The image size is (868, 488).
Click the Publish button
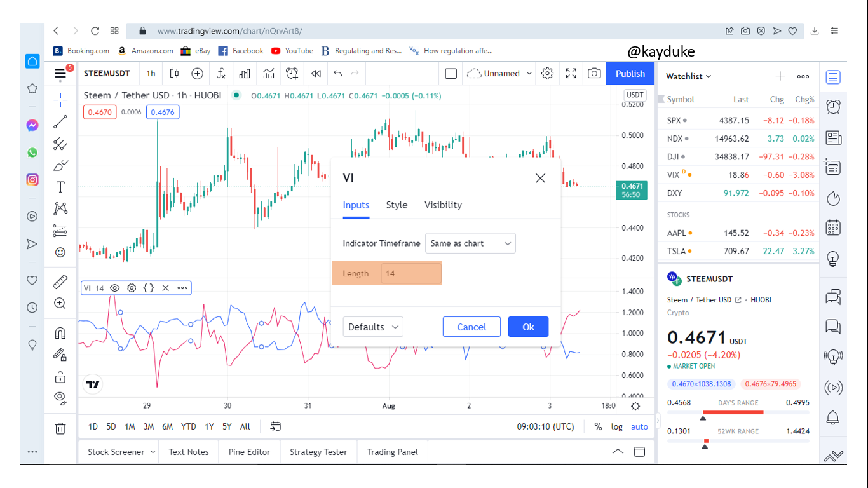[x=630, y=74]
